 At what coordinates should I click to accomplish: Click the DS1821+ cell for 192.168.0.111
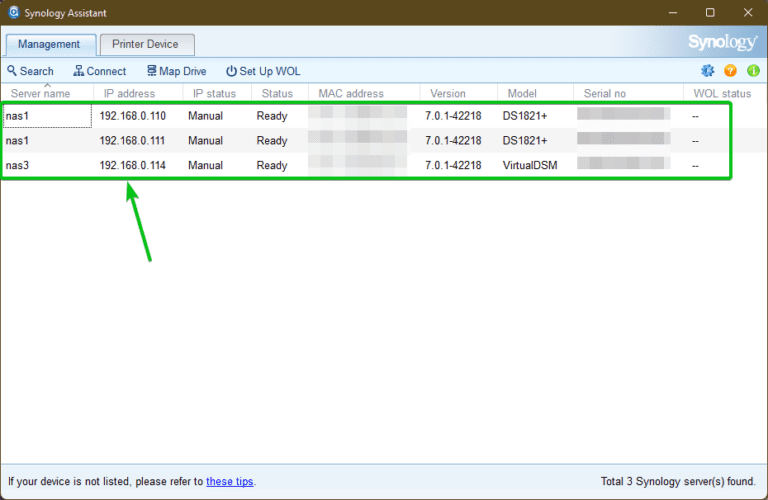(525, 141)
